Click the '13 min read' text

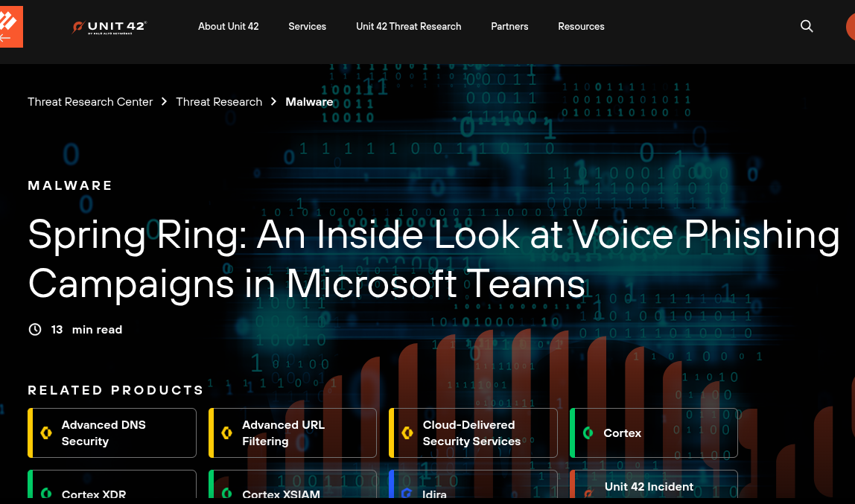click(x=86, y=330)
